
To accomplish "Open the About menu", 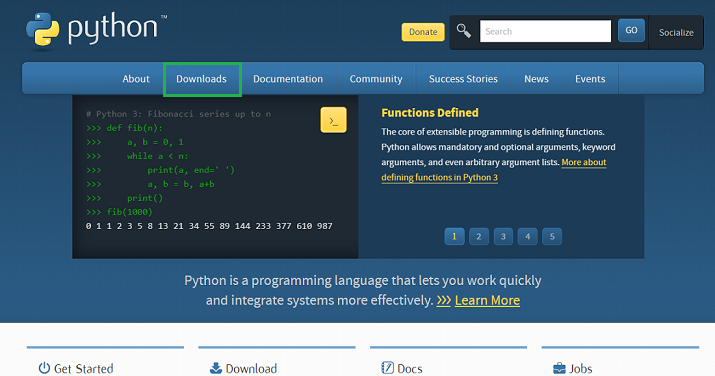I will [136, 79].
